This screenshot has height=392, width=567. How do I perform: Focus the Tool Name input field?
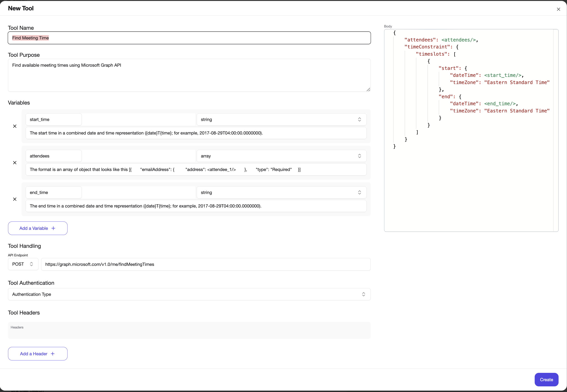189,38
